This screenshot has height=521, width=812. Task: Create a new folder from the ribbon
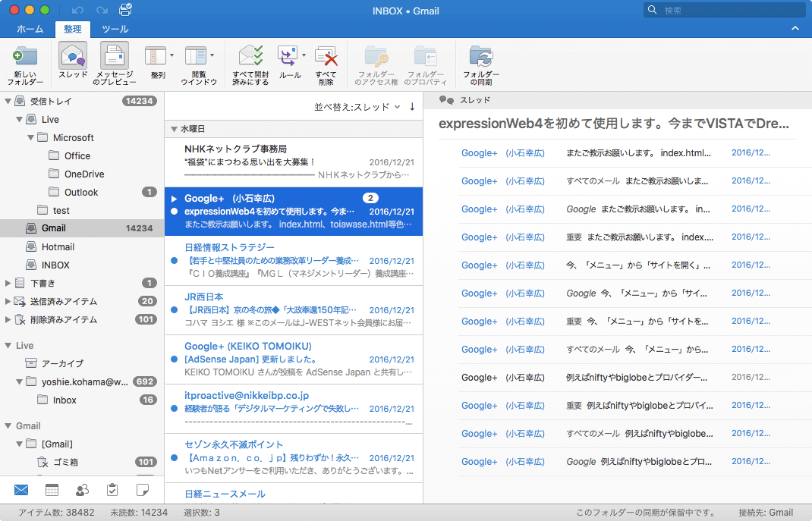tap(25, 64)
